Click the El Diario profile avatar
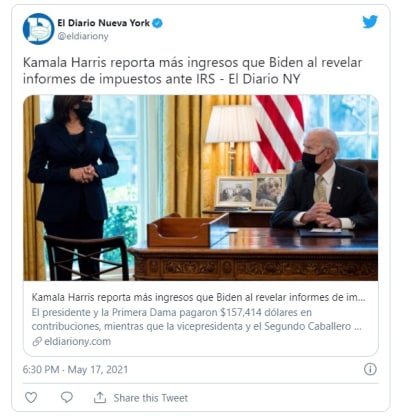The height and width of the screenshot is (416, 400). click(38, 29)
